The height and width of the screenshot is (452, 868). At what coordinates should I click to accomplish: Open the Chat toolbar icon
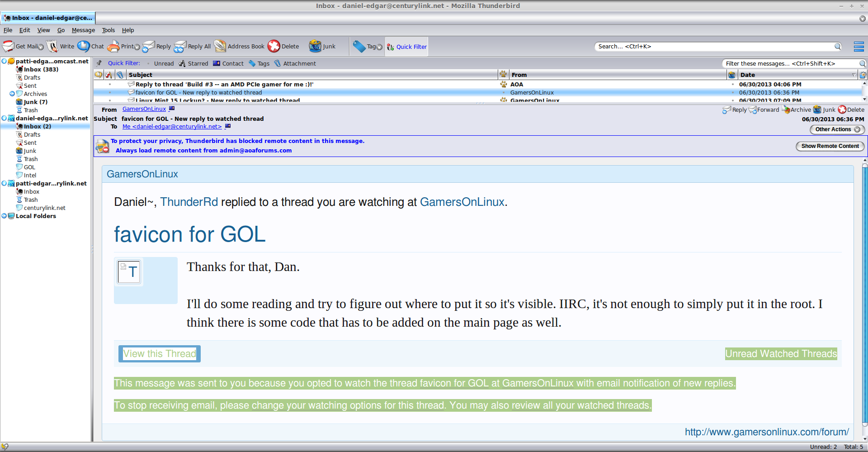pos(84,46)
